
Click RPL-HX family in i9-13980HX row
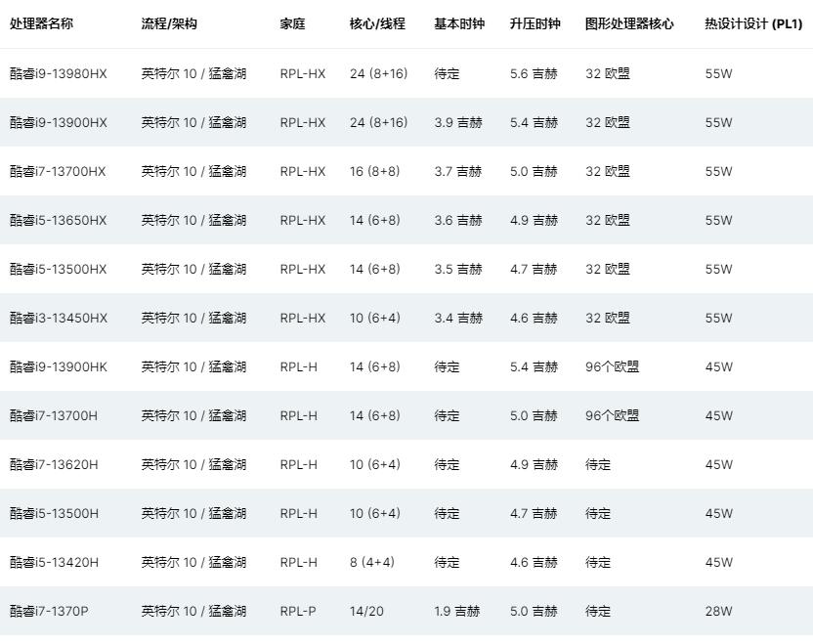303,73
